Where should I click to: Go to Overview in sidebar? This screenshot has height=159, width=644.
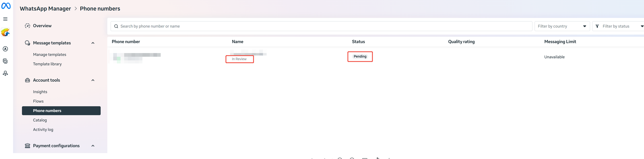tap(42, 26)
